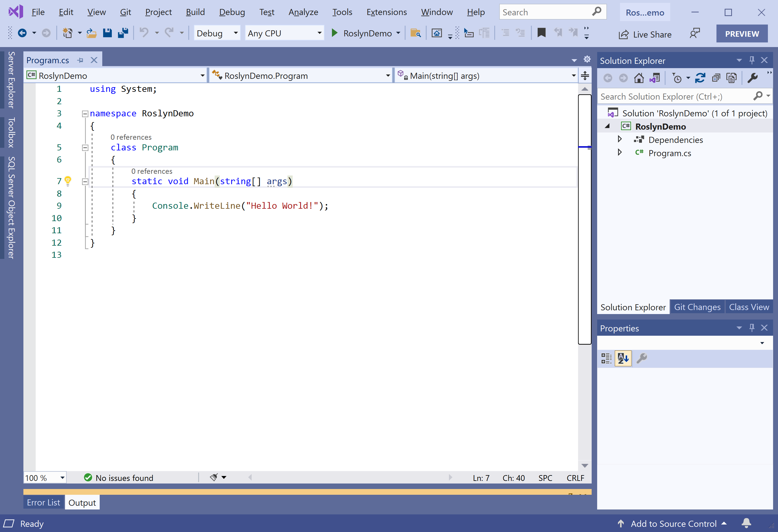Click the lightbulb quick actions icon
Viewport: 778px width, 532px height.
(68, 181)
